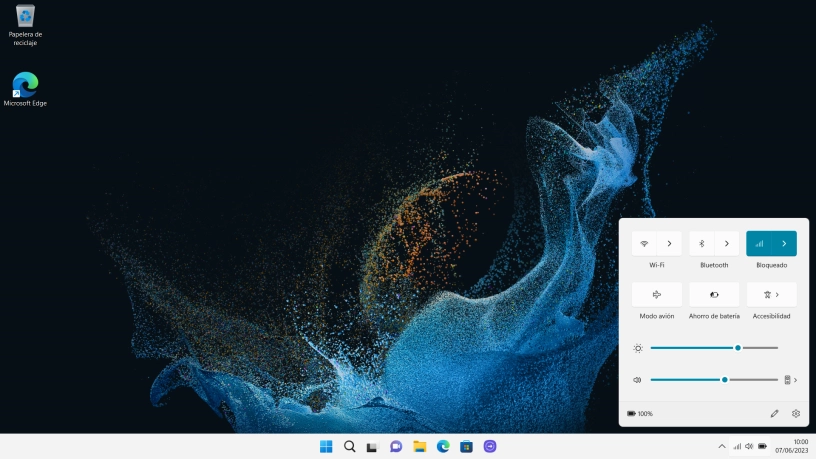Image resolution: width=816 pixels, height=459 pixels.
Task: Open the Accesibilidad quick settings
Action: coord(771,295)
